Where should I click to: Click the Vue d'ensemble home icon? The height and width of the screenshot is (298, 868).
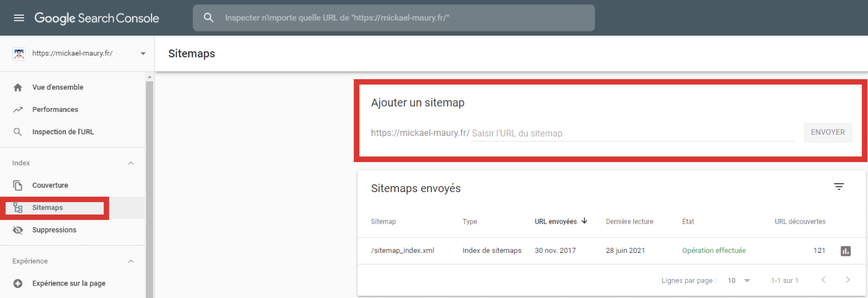point(18,88)
